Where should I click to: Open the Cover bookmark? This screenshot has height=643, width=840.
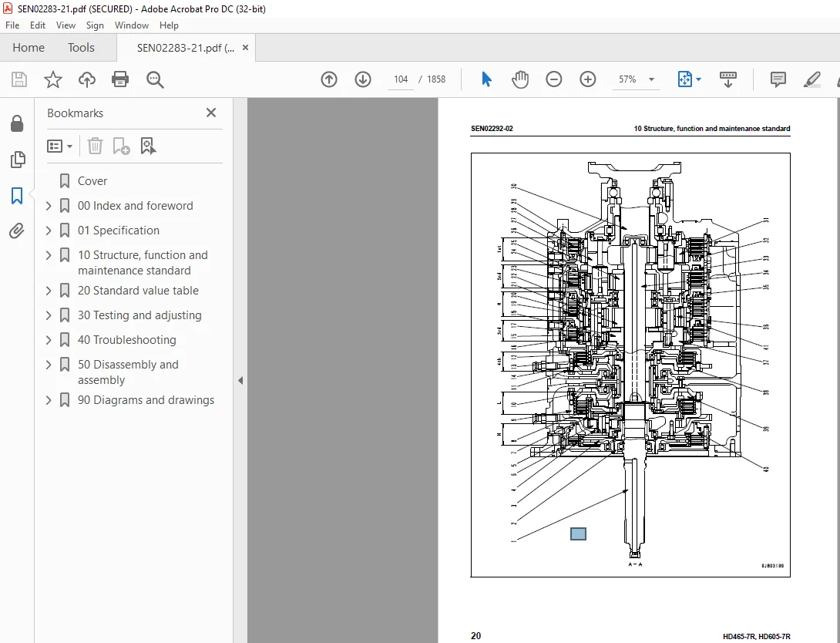click(x=92, y=181)
